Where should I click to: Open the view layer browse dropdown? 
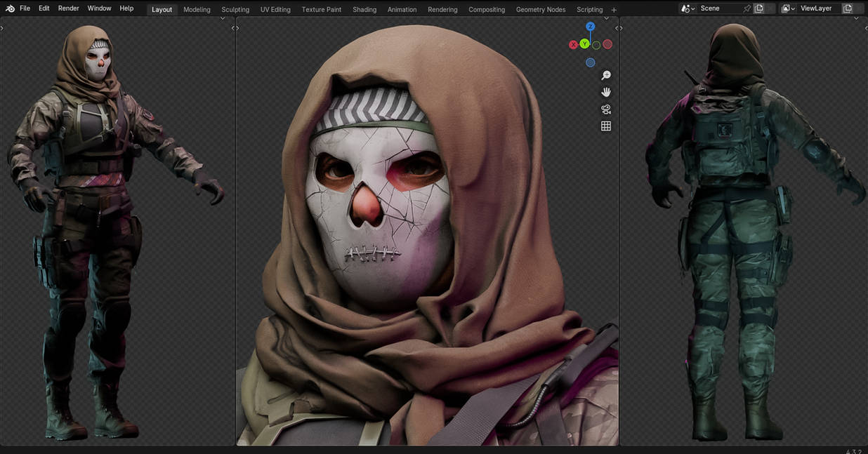pyautogui.click(x=789, y=8)
